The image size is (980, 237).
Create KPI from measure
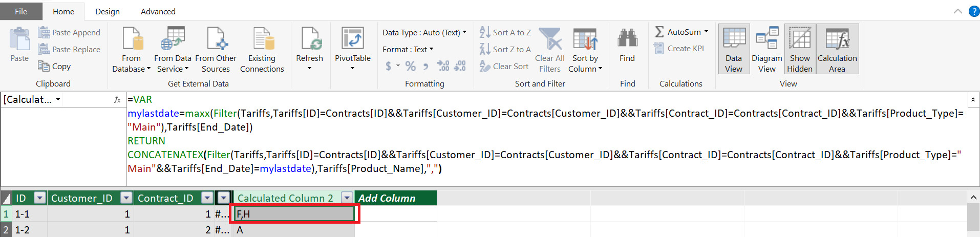pos(679,48)
